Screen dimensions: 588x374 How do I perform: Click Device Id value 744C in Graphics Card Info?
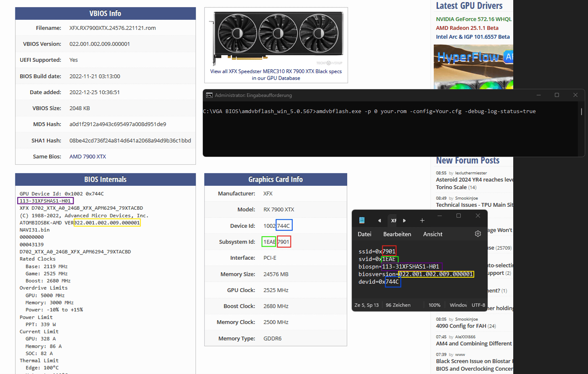pos(284,226)
